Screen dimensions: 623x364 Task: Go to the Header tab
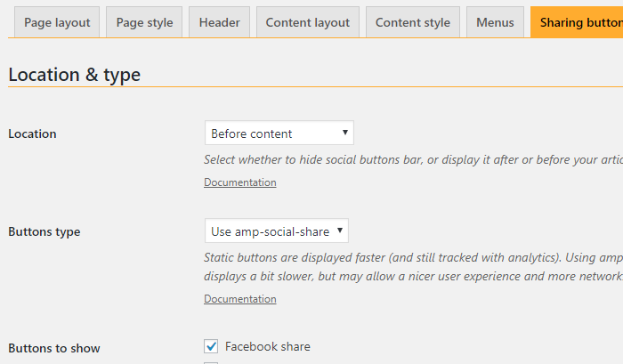coord(219,22)
